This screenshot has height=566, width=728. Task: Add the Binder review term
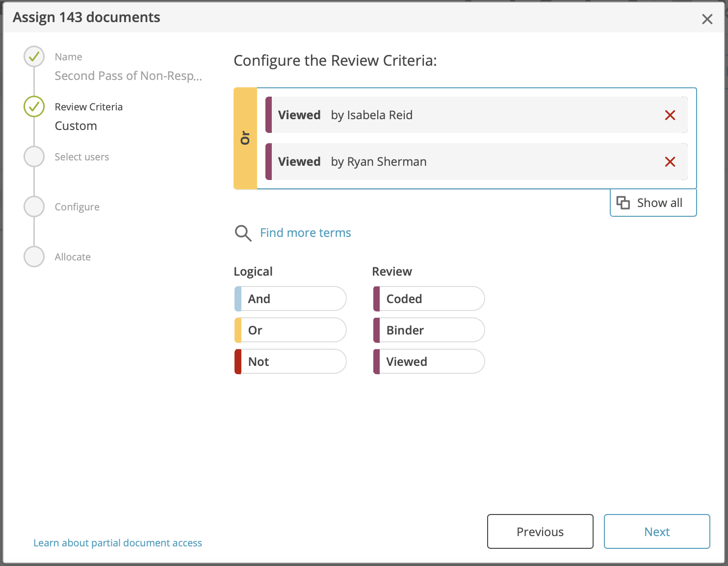[429, 330]
